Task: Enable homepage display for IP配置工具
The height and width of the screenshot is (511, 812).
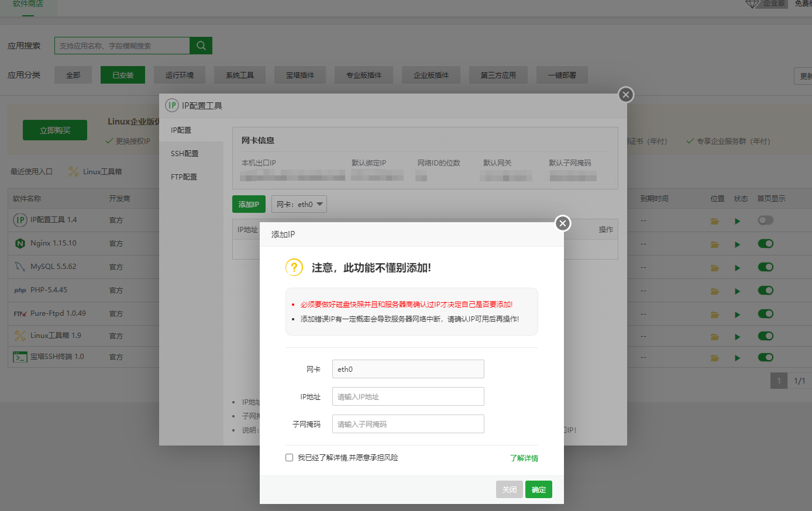Action: (765, 220)
